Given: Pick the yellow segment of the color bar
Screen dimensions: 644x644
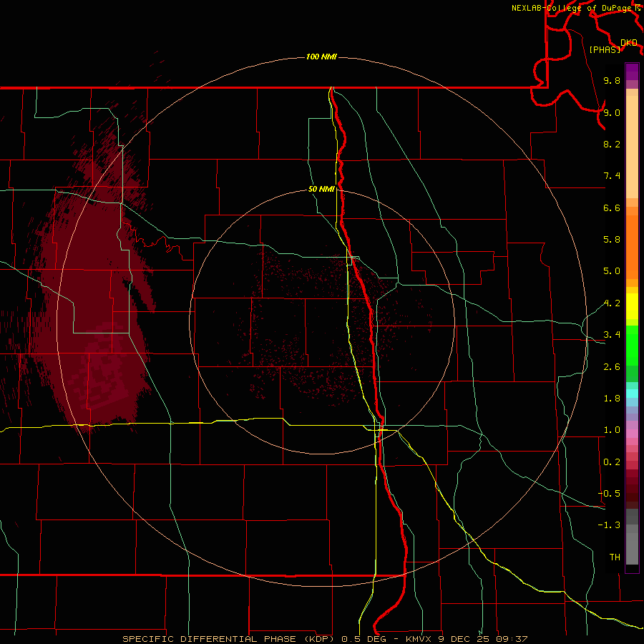Looking at the screenshot, I should [x=632, y=306].
